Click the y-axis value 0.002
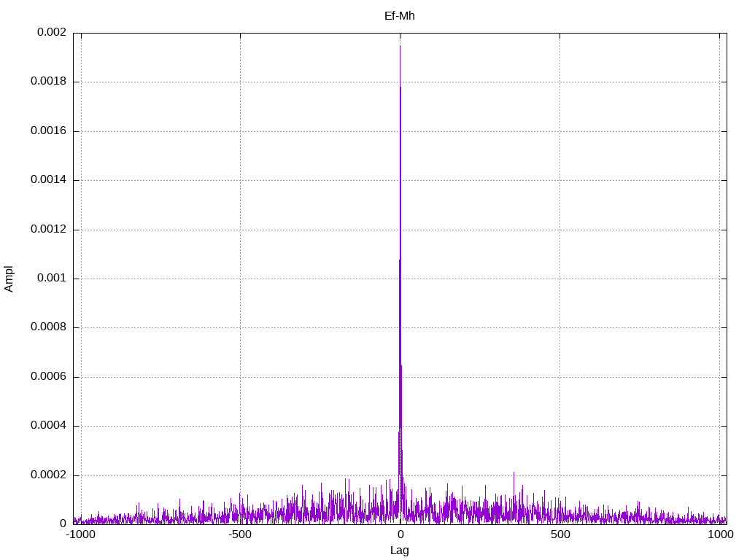747x560 pixels. 52,32
